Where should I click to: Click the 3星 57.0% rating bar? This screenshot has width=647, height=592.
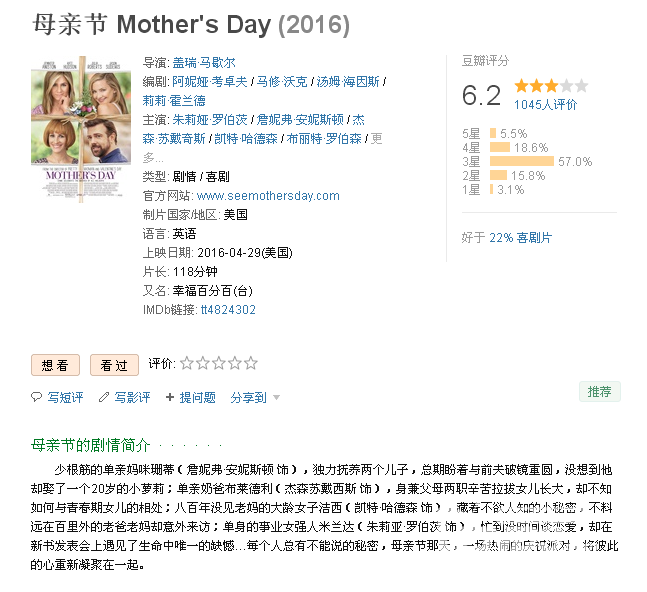click(522, 161)
